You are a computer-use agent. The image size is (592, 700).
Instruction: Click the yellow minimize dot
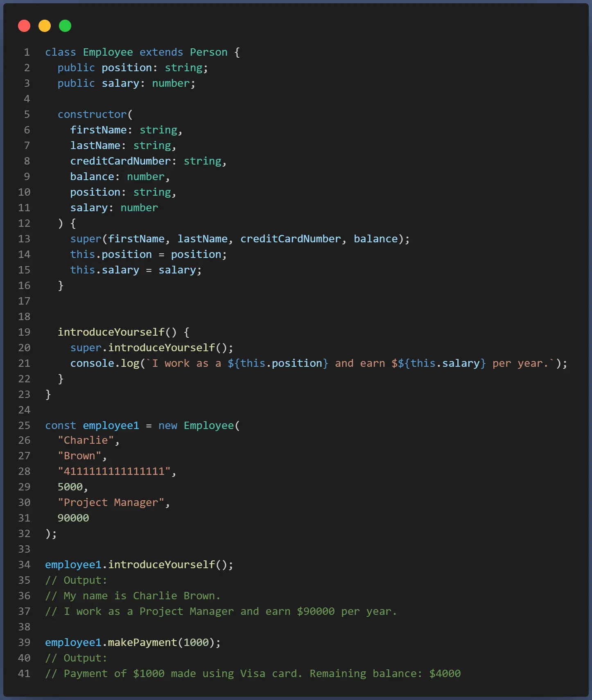(45, 26)
